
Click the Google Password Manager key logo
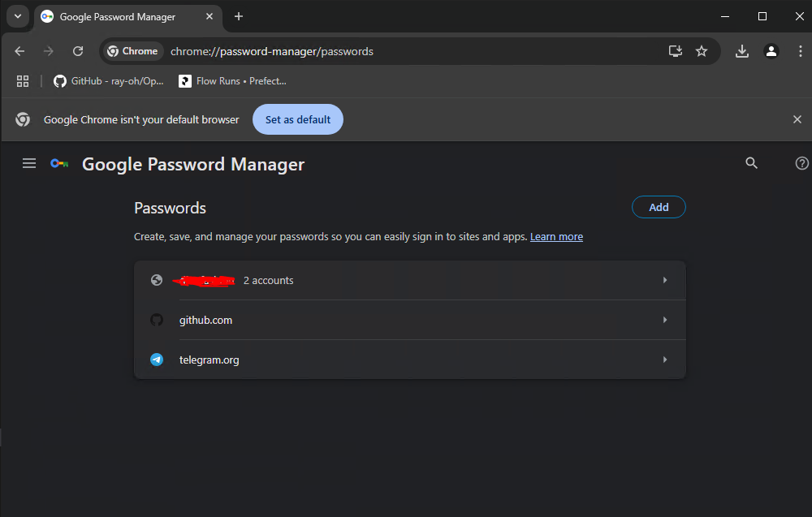[x=58, y=163]
